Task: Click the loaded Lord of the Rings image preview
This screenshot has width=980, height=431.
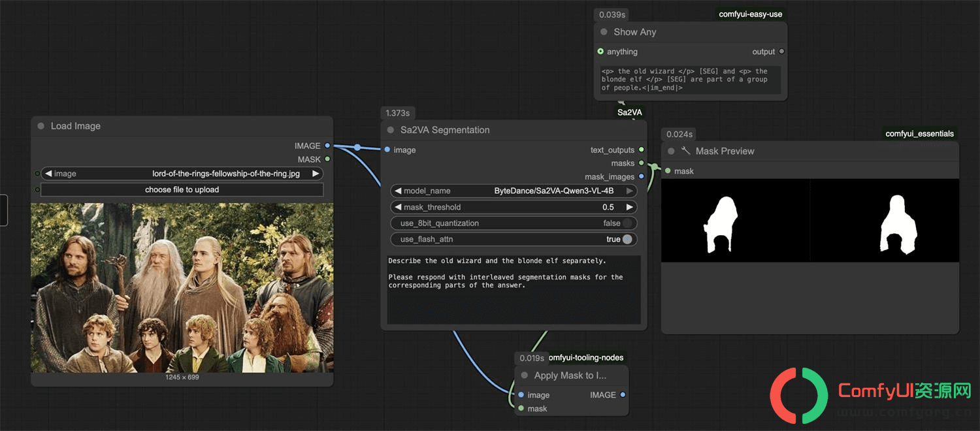Action: 182,287
